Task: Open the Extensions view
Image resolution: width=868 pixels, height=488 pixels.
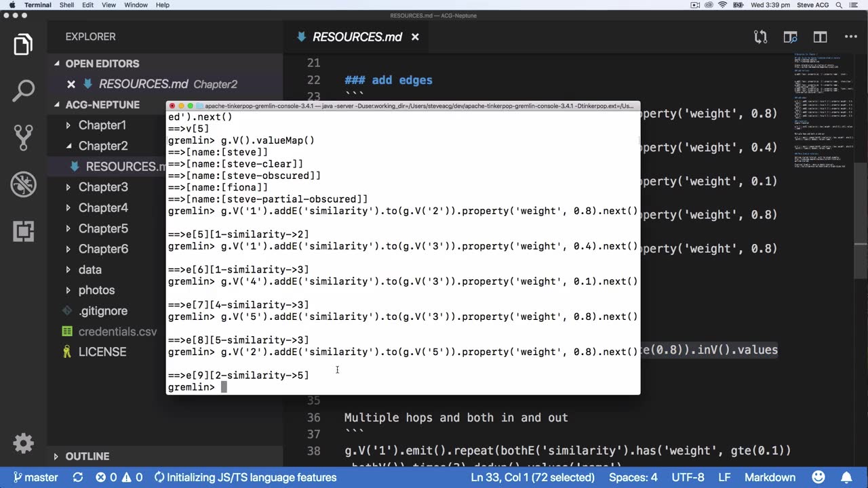Action: (x=23, y=230)
